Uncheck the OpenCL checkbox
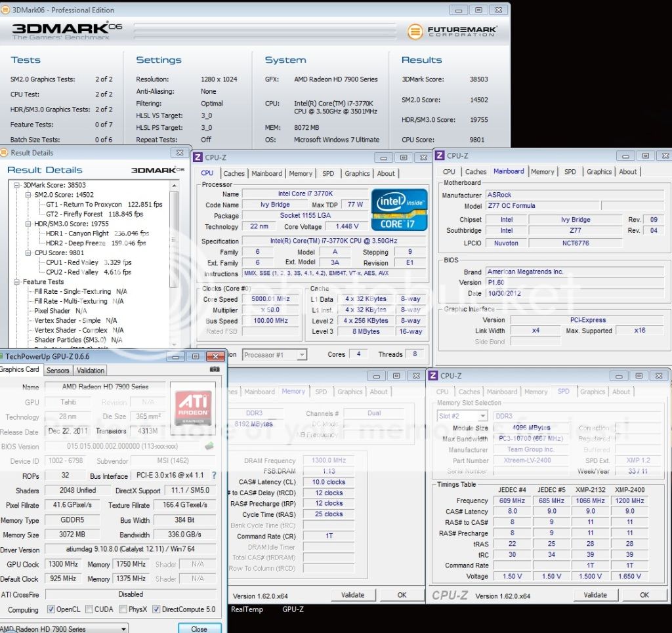 (x=51, y=609)
